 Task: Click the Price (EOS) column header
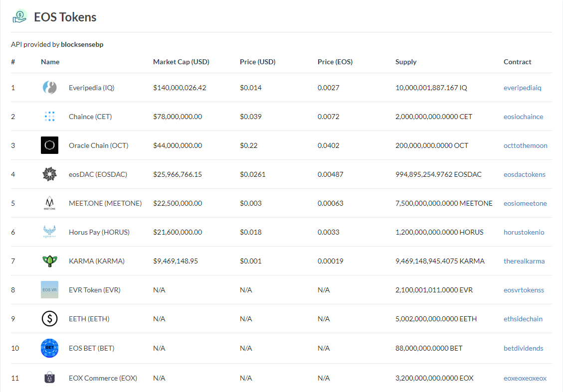(x=335, y=62)
